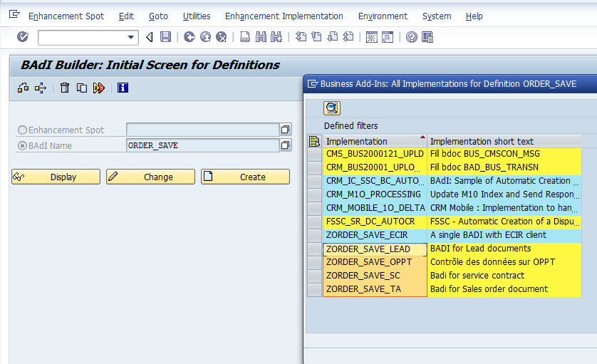The height and width of the screenshot is (364, 597).
Task: Click the Rename icon next to Copy
Action: pyautogui.click(x=98, y=88)
